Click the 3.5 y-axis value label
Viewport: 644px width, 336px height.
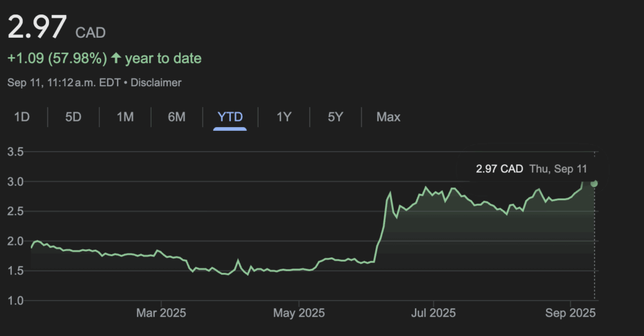16,152
